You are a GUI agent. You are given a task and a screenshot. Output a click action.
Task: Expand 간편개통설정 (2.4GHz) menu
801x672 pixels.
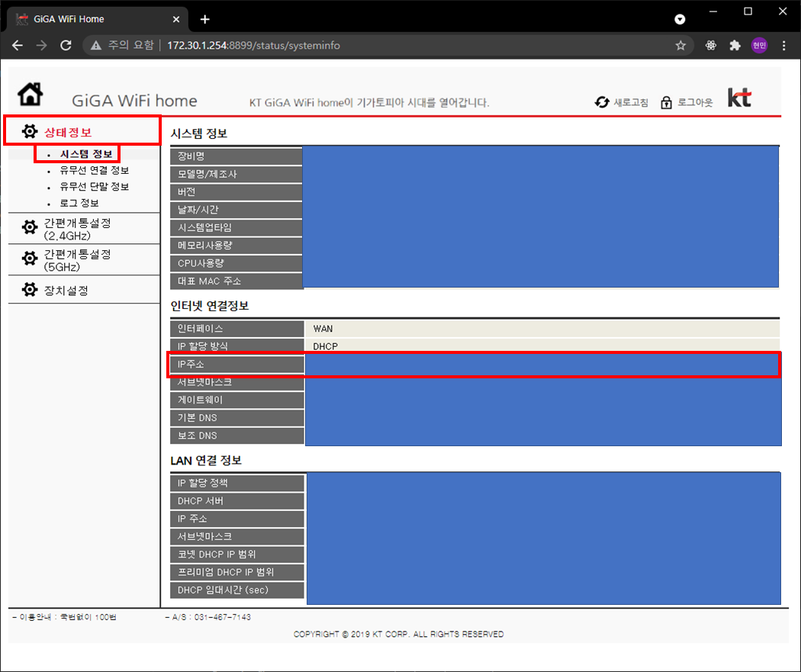[x=77, y=230]
